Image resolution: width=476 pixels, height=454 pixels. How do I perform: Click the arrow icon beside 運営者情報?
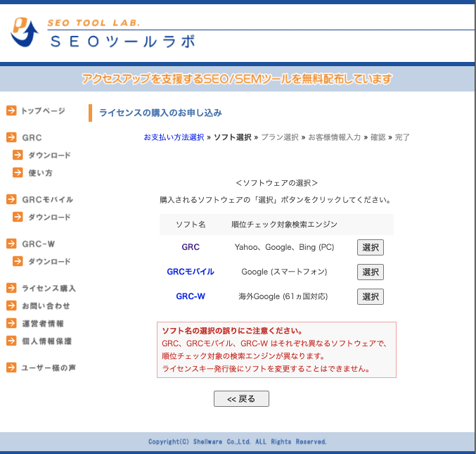click(x=11, y=323)
